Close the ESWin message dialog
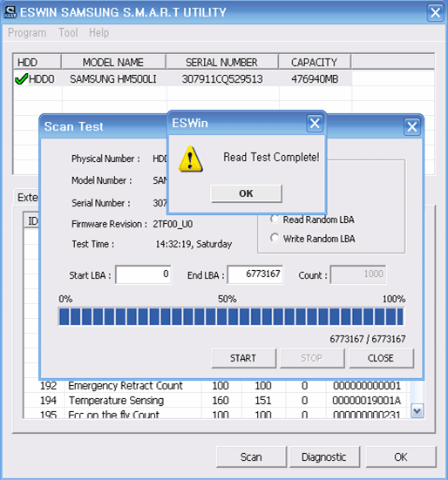This screenshot has height=480, width=448. click(x=315, y=124)
